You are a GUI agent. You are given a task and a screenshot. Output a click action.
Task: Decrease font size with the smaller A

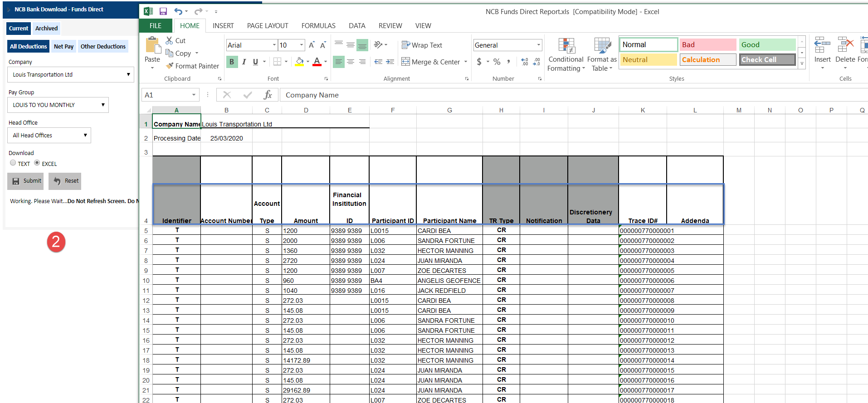(x=323, y=45)
